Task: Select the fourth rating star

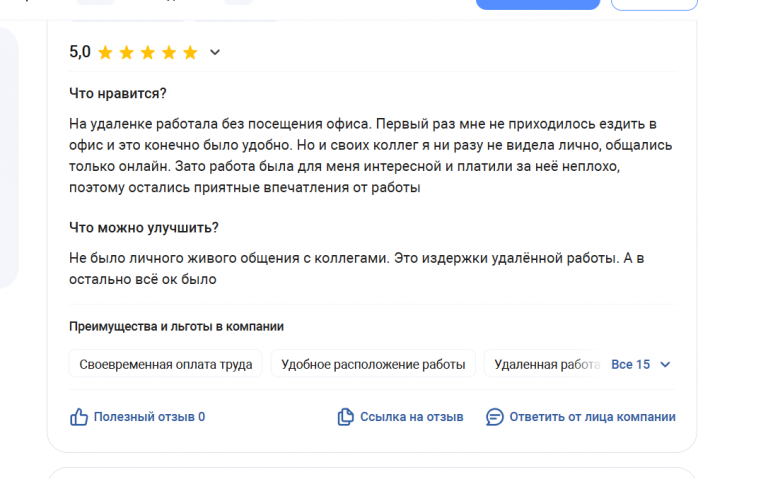Action: (169, 52)
